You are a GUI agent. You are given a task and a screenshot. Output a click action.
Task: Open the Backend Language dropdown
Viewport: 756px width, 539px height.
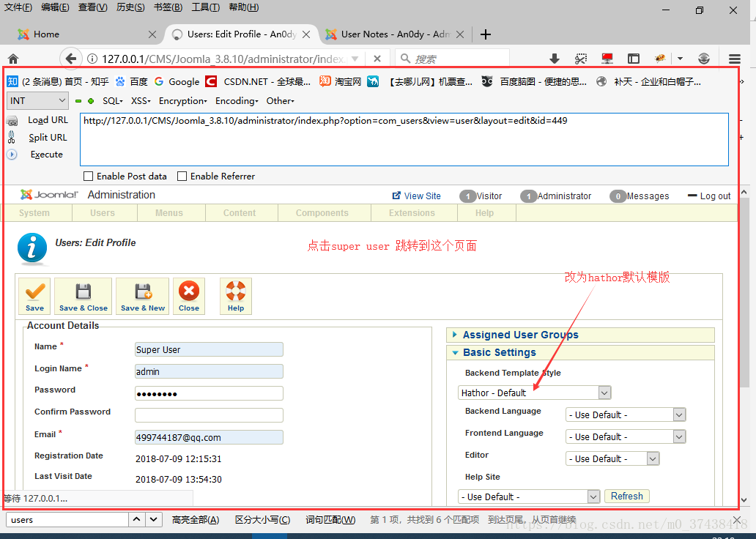[x=626, y=415]
